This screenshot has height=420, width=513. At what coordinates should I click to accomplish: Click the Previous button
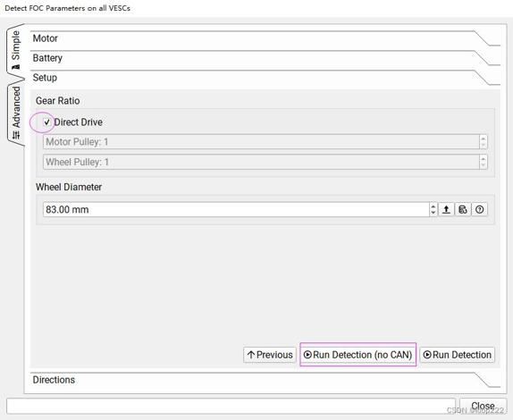tap(270, 355)
